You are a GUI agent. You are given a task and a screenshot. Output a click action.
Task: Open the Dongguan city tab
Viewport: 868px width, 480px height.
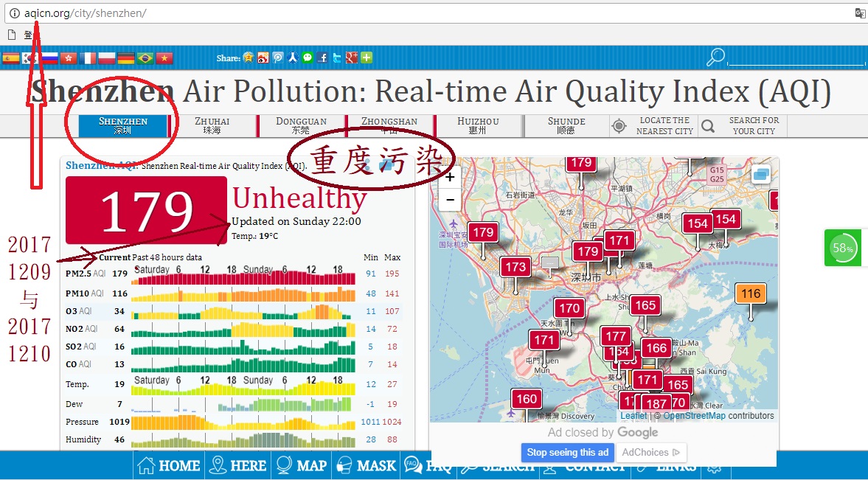[x=301, y=125]
